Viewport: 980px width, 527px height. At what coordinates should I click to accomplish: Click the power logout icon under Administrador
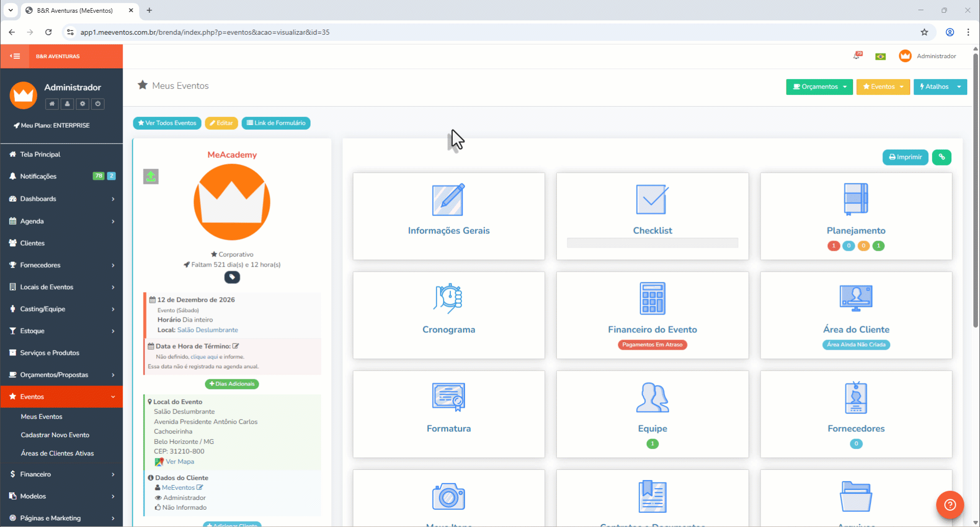click(98, 104)
